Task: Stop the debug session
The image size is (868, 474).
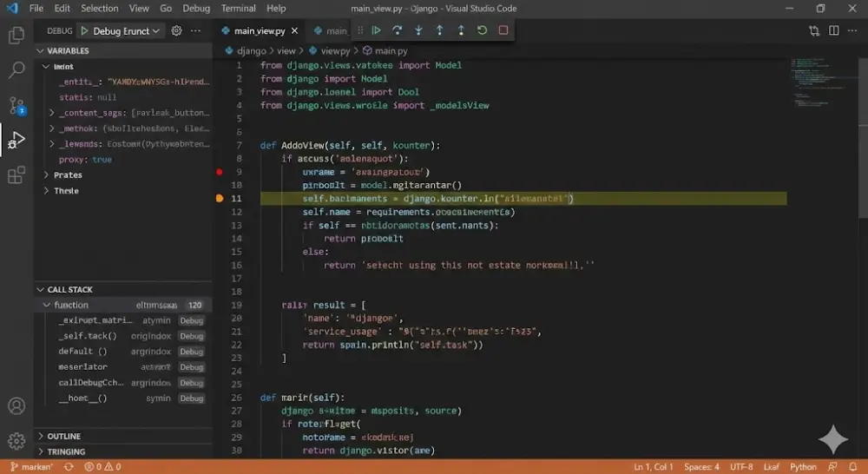Action: click(503, 30)
